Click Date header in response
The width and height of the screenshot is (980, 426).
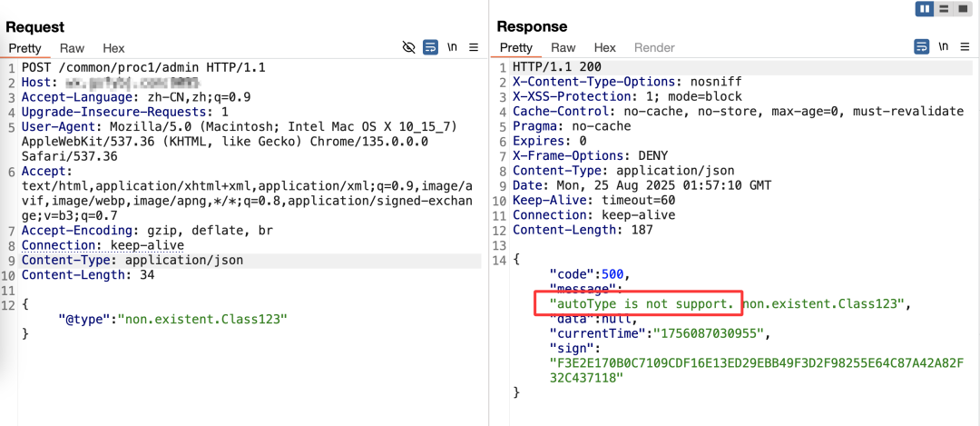click(642, 186)
